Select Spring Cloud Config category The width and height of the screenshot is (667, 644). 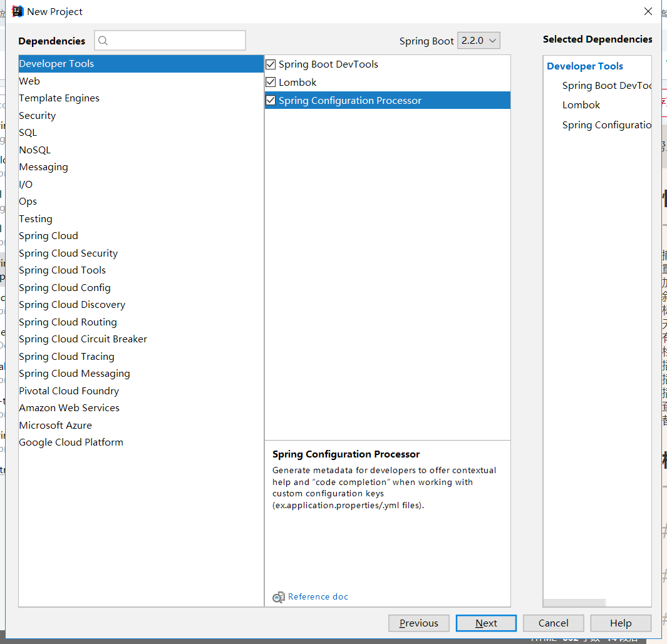(141, 287)
